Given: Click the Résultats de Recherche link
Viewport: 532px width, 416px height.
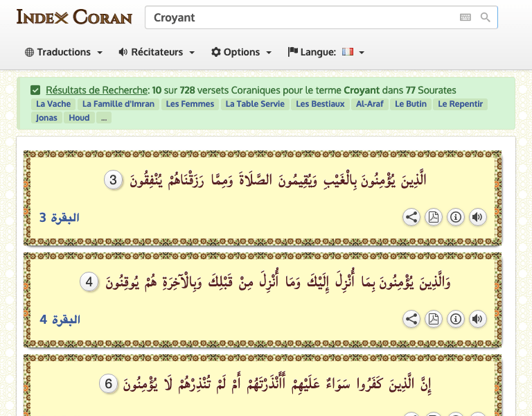Looking at the screenshot, I should click(x=97, y=90).
